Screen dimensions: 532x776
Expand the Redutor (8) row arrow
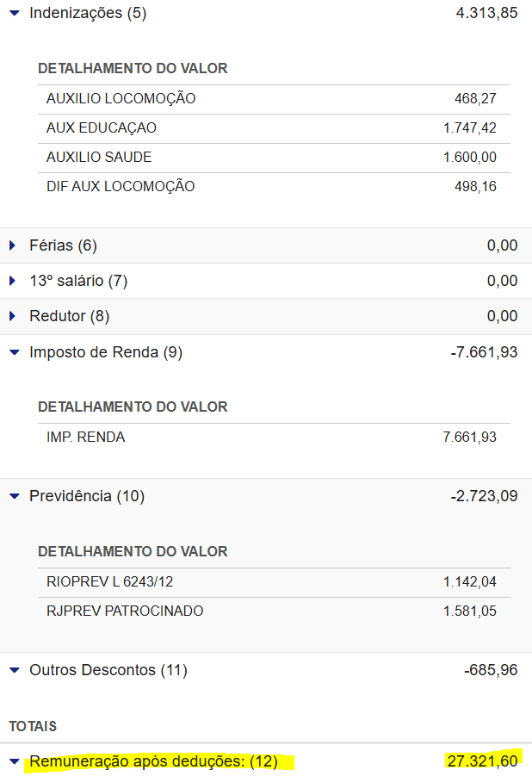[x=13, y=316]
